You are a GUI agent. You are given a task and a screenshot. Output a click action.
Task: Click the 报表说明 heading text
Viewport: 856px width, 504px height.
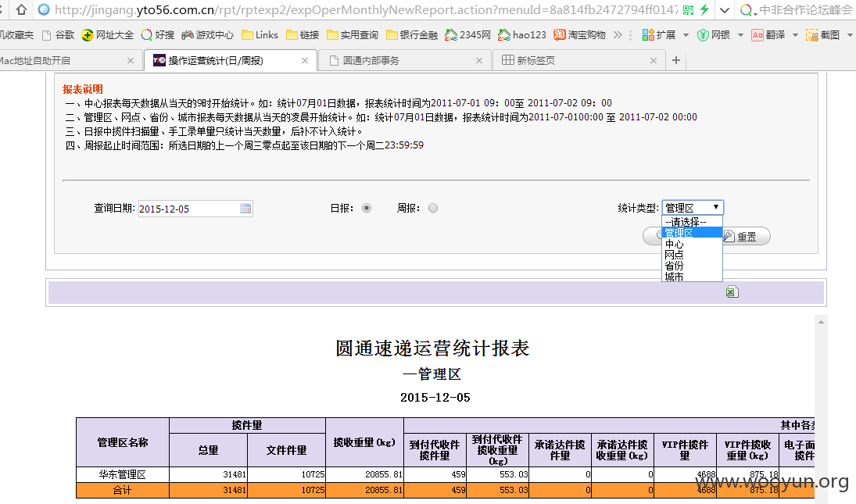[82, 89]
